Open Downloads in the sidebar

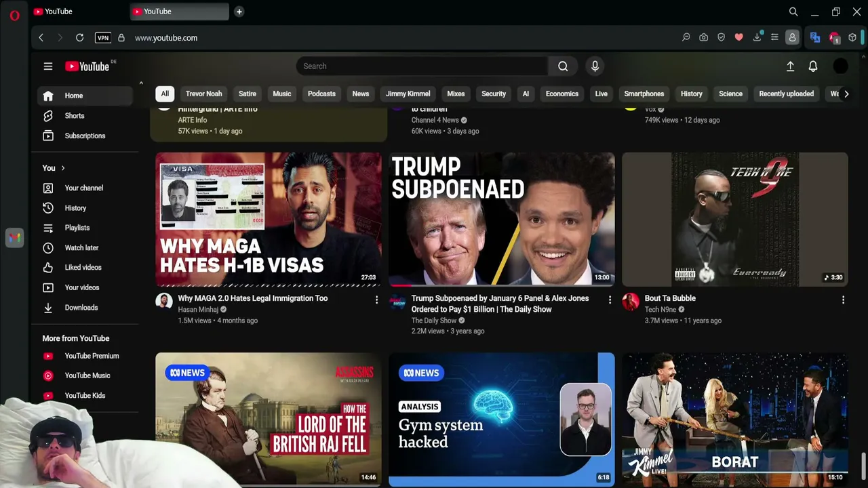(85, 308)
